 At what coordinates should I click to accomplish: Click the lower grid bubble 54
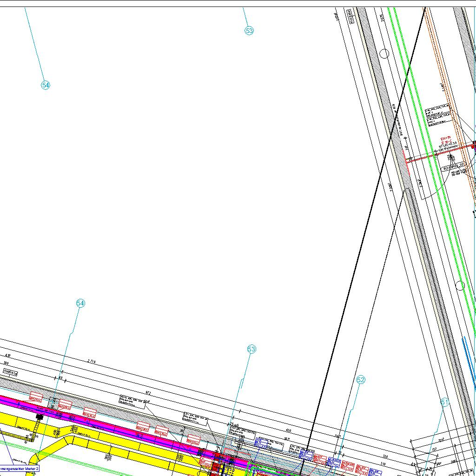[x=80, y=304]
